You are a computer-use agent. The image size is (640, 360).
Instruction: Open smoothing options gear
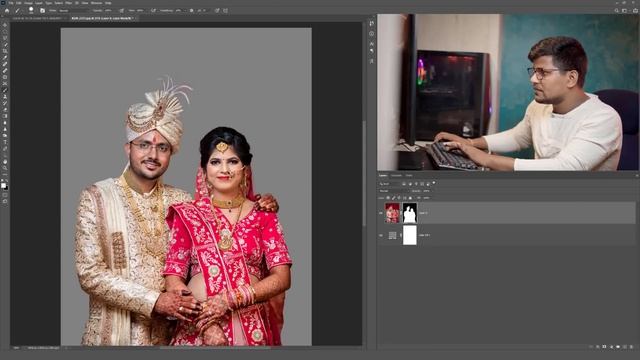(x=191, y=11)
